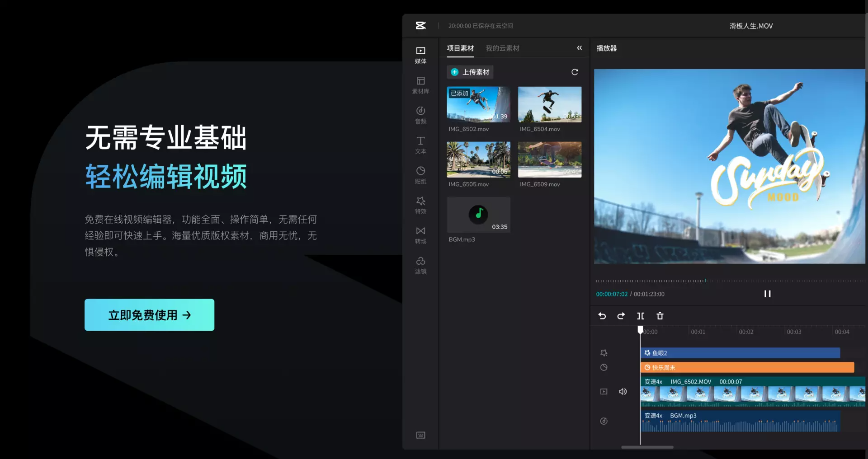
Task: Select IMG_6504.mov thumbnail
Action: (x=550, y=105)
